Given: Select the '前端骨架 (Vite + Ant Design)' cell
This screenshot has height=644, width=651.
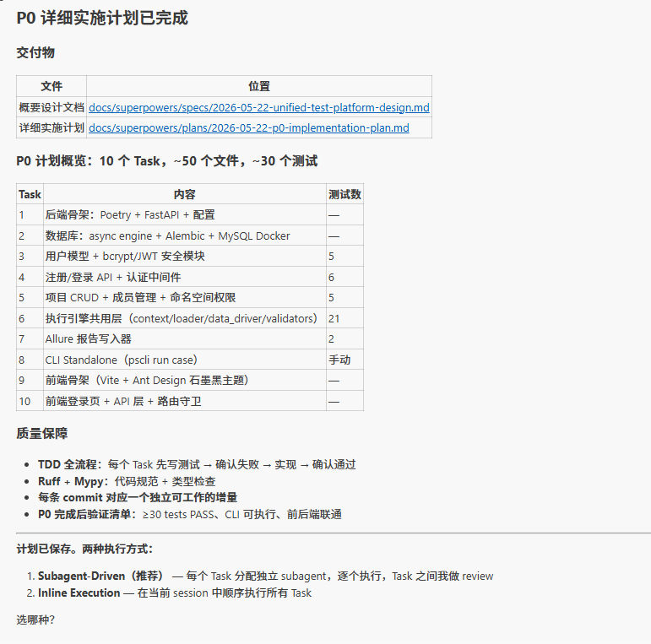Looking at the screenshot, I should [x=185, y=380].
